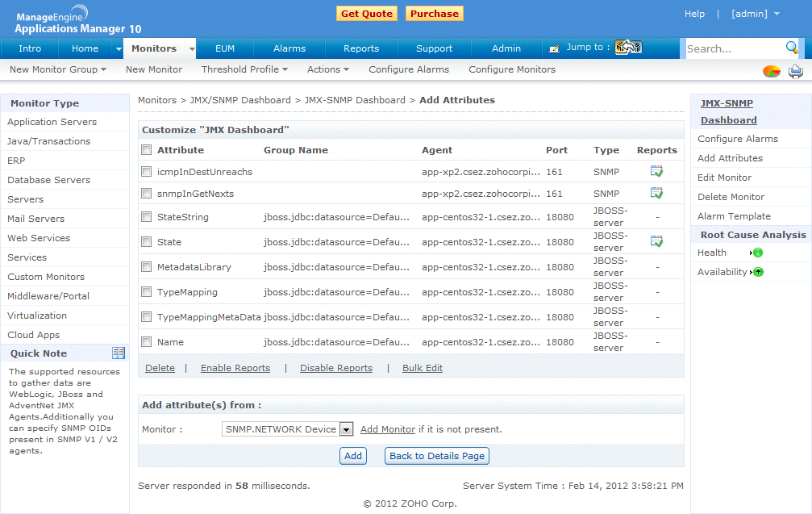812x514 pixels.
Task: Click the green Health status icon
Action: [x=758, y=253]
